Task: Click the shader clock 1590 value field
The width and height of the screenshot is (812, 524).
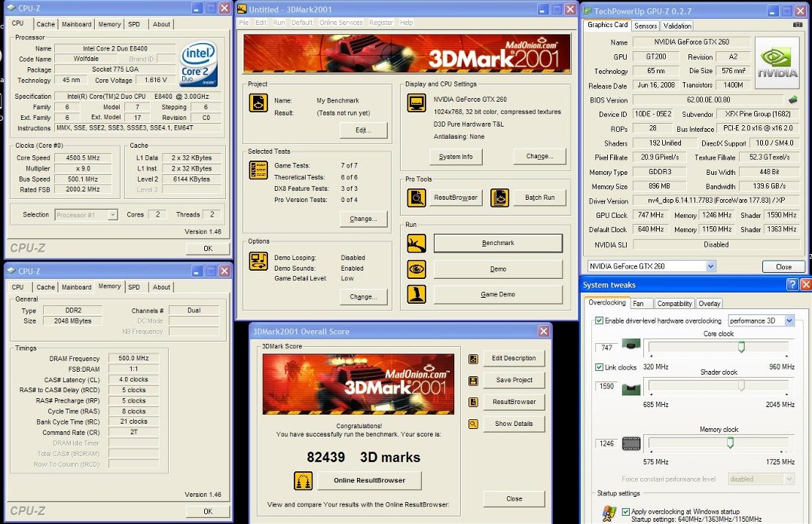Action: click(x=606, y=387)
